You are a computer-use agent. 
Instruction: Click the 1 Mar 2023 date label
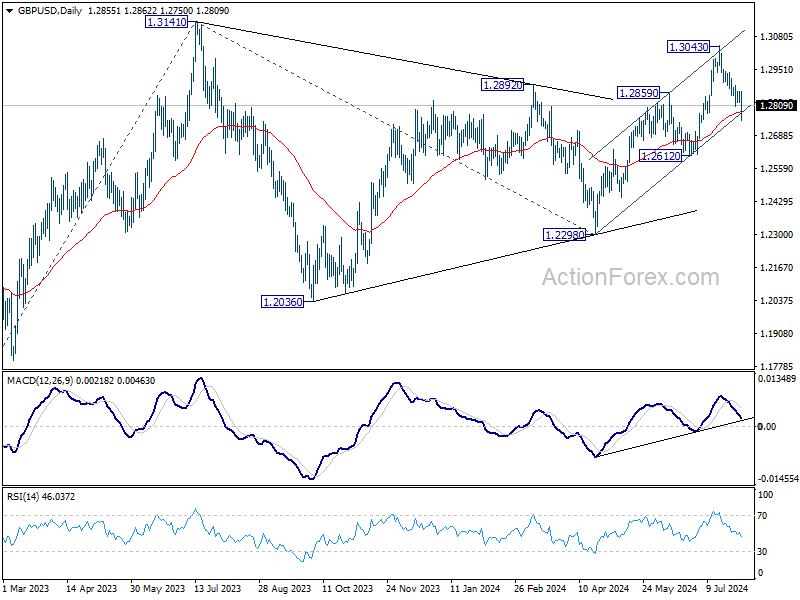(x=27, y=589)
